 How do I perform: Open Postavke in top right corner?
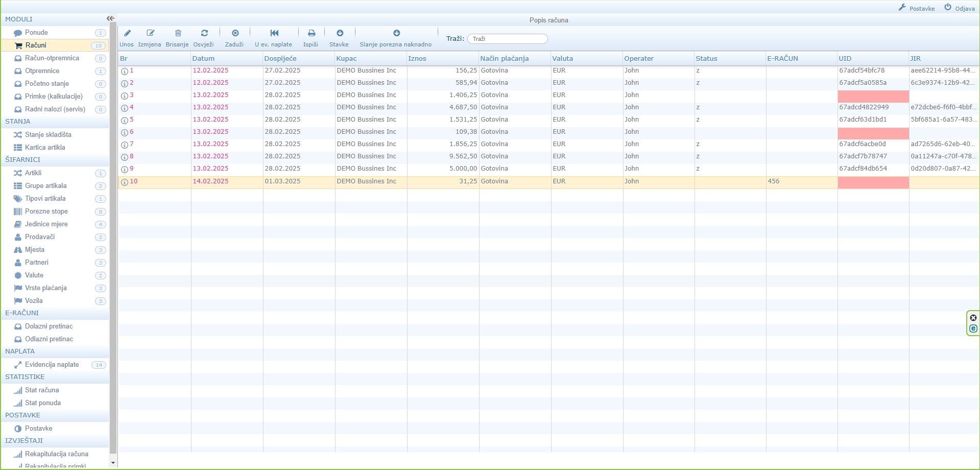pyautogui.click(x=917, y=8)
